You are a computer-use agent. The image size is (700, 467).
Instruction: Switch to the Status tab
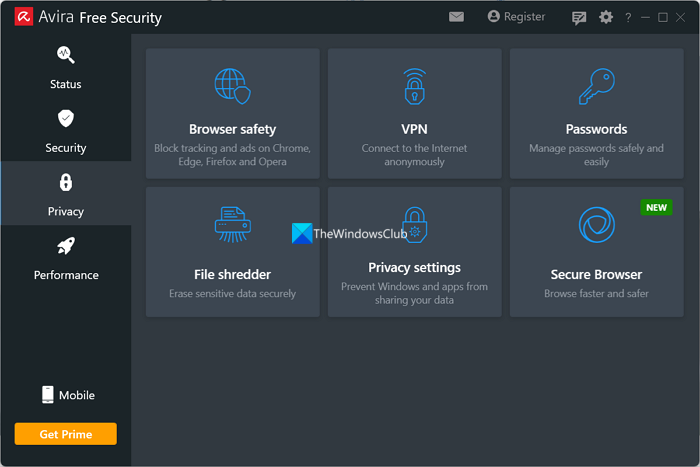click(x=66, y=67)
